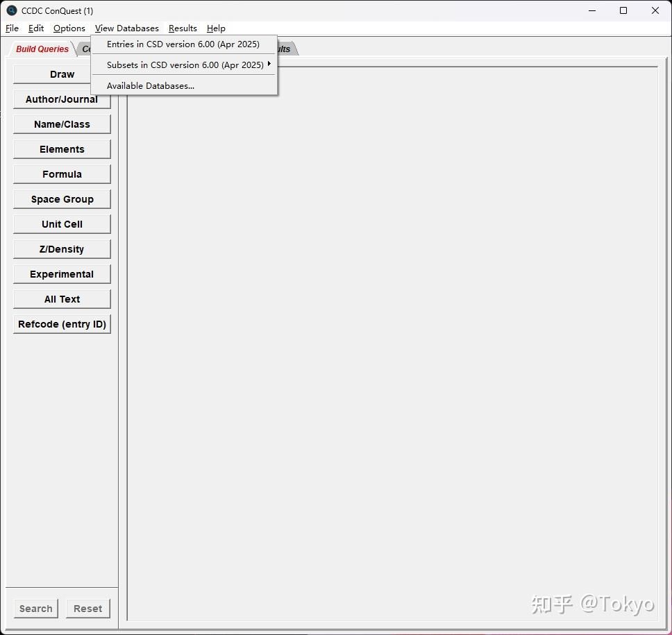
Task: Close the ConQuest window
Action: click(655, 10)
